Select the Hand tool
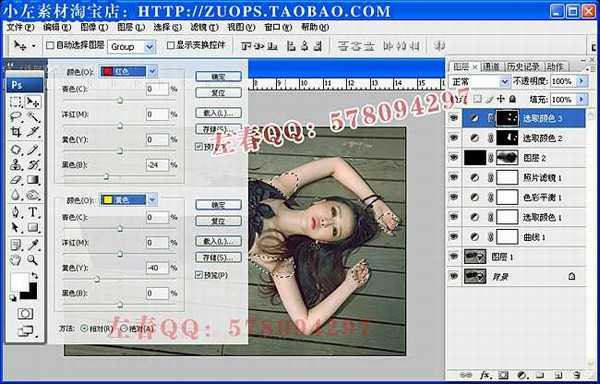This screenshot has height=384, width=600. click(x=16, y=260)
